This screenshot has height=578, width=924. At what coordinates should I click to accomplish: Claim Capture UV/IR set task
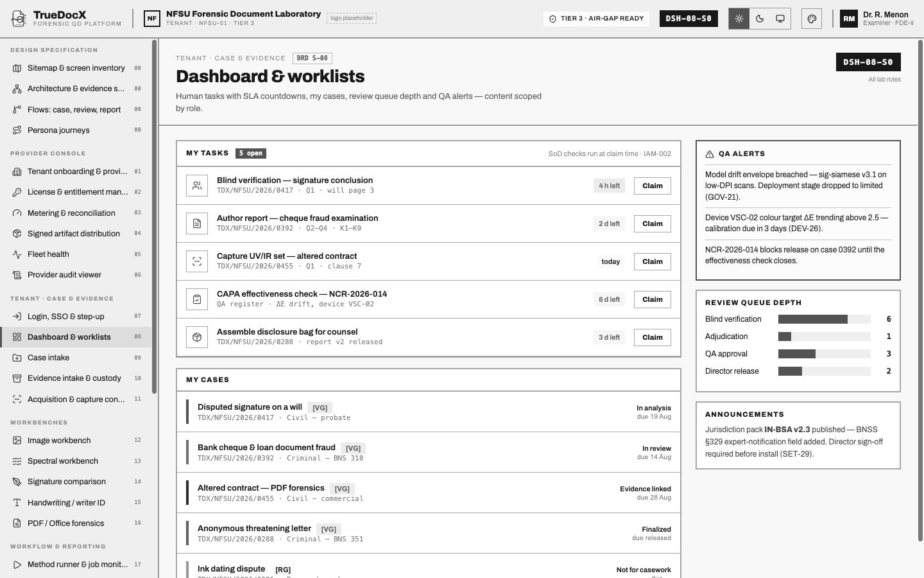pos(653,261)
